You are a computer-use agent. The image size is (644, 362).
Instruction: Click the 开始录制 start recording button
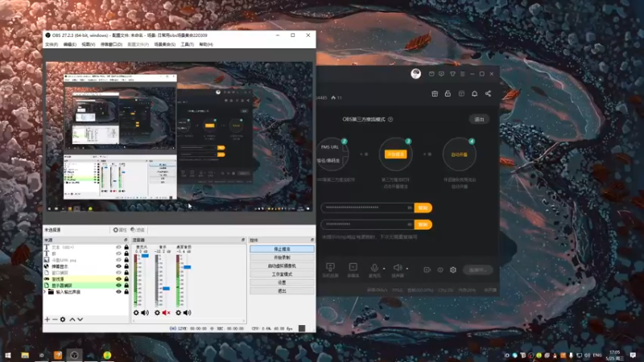(282, 257)
